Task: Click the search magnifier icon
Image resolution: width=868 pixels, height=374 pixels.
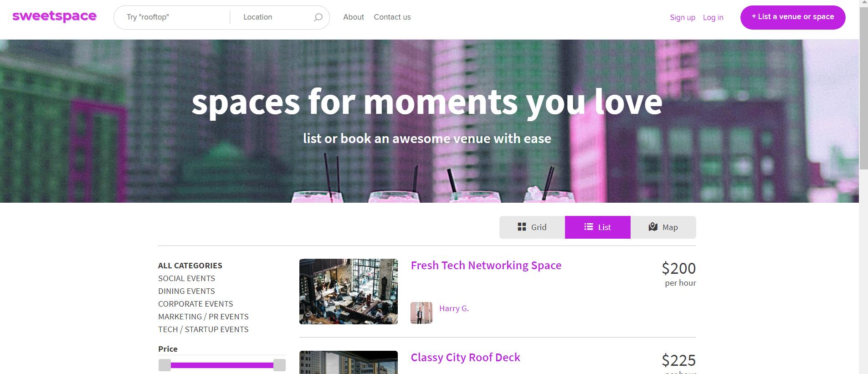Action: click(318, 17)
